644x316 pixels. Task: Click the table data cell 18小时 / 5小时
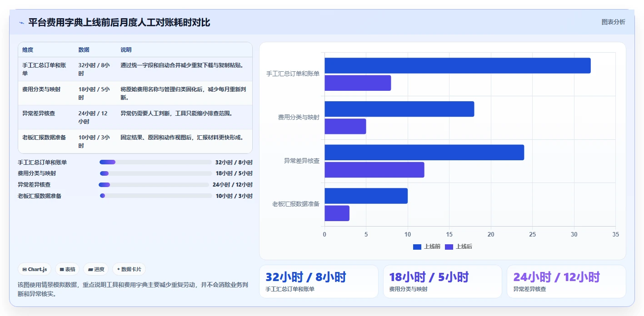(x=94, y=94)
